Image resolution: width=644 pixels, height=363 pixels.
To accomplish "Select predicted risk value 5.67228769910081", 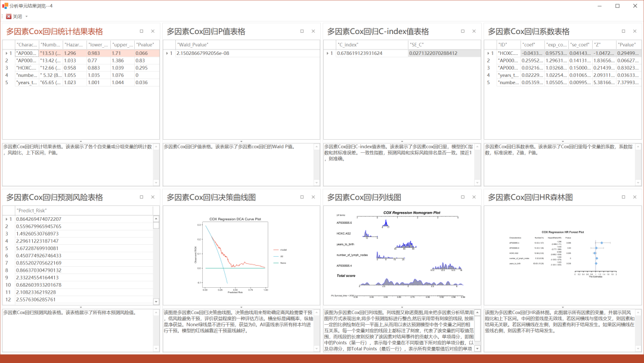I will tap(84, 248).
